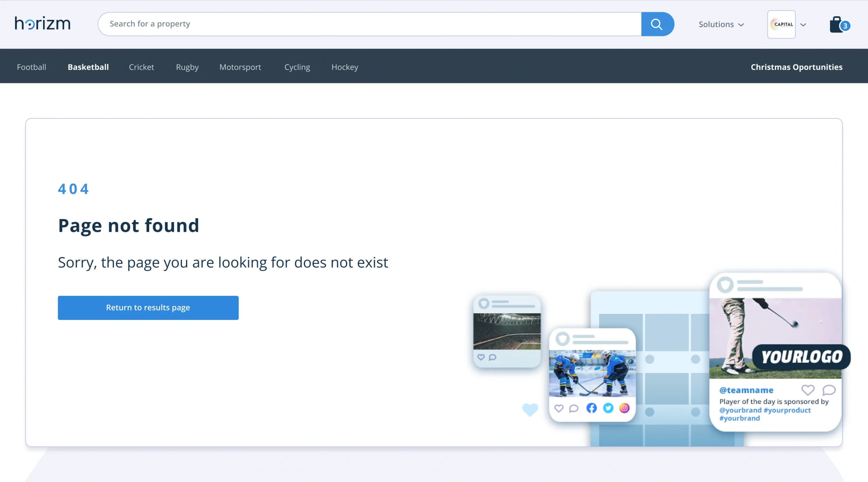Screen dimensions: 868x482
Task: Click the horizm logo
Action: [x=43, y=24]
